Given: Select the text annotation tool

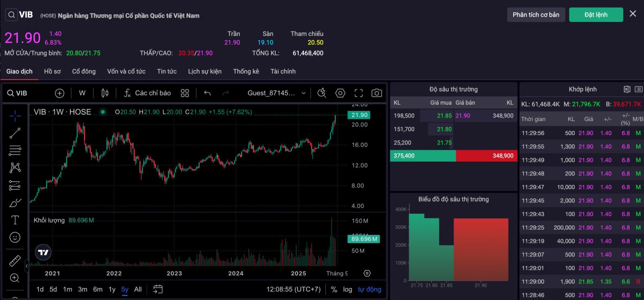Looking at the screenshot, I should [x=15, y=220].
